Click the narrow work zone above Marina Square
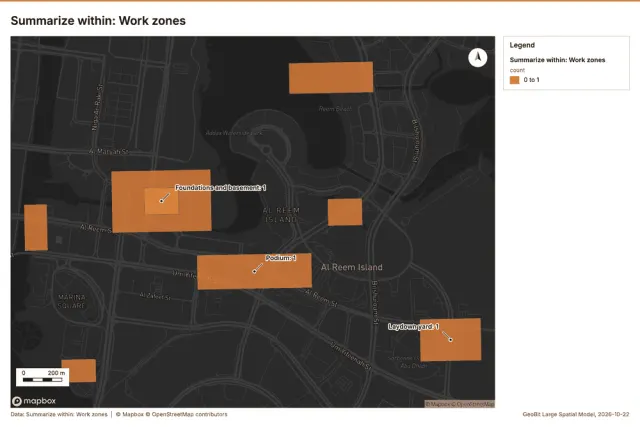 pyautogui.click(x=36, y=227)
